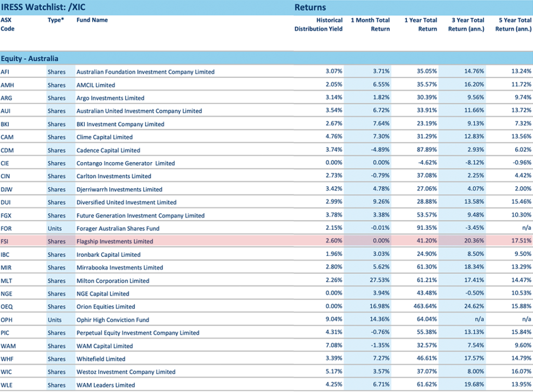Click 'Perpetual Equity Investment Company Limited'
This screenshot has width=533, height=392.
click(138, 333)
